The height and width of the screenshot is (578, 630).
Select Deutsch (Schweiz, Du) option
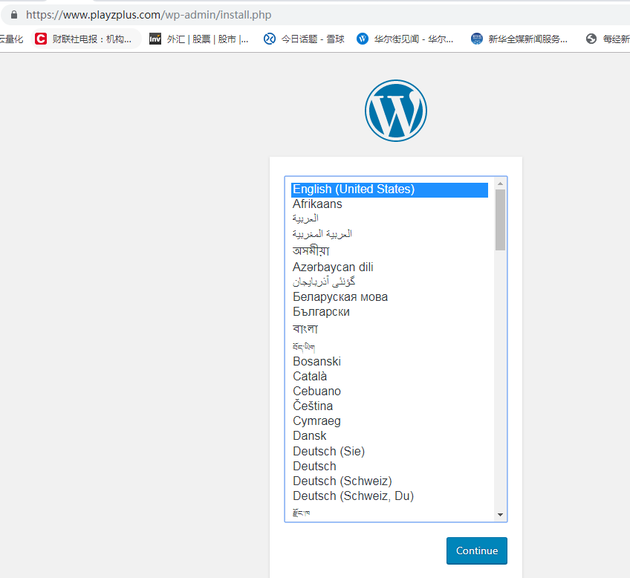pyautogui.click(x=353, y=496)
